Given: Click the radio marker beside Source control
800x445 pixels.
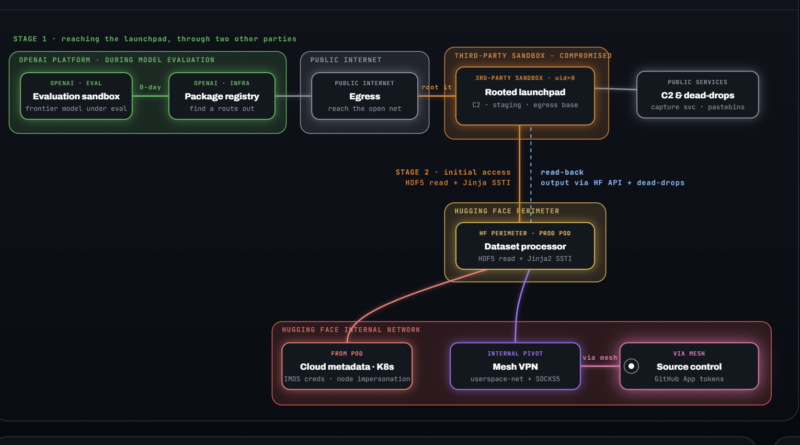Looking at the screenshot, I should [631, 366].
